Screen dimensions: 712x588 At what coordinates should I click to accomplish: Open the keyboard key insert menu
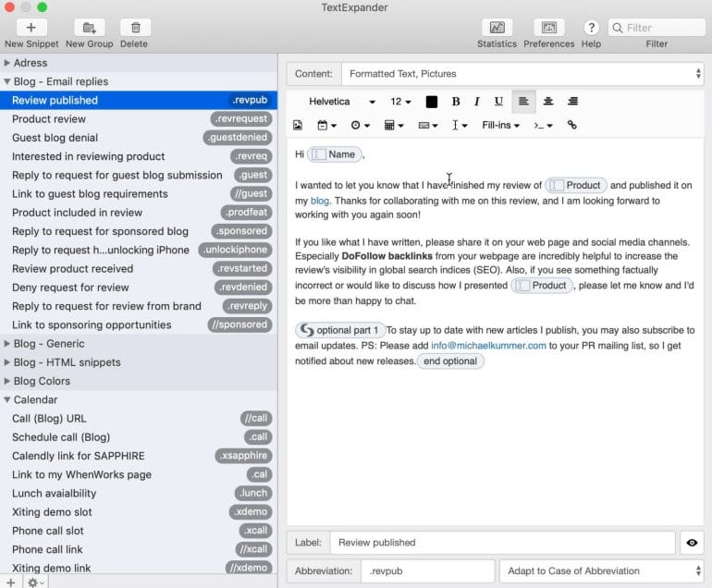(x=428, y=126)
